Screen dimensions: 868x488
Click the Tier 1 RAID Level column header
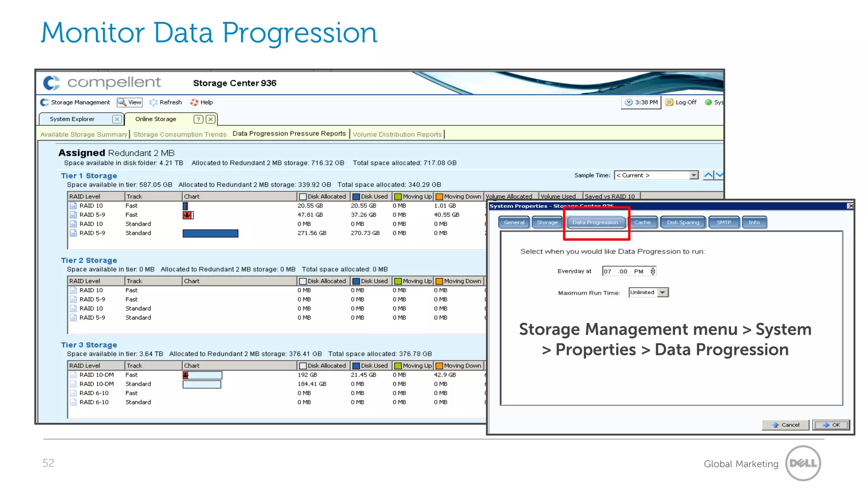point(96,197)
